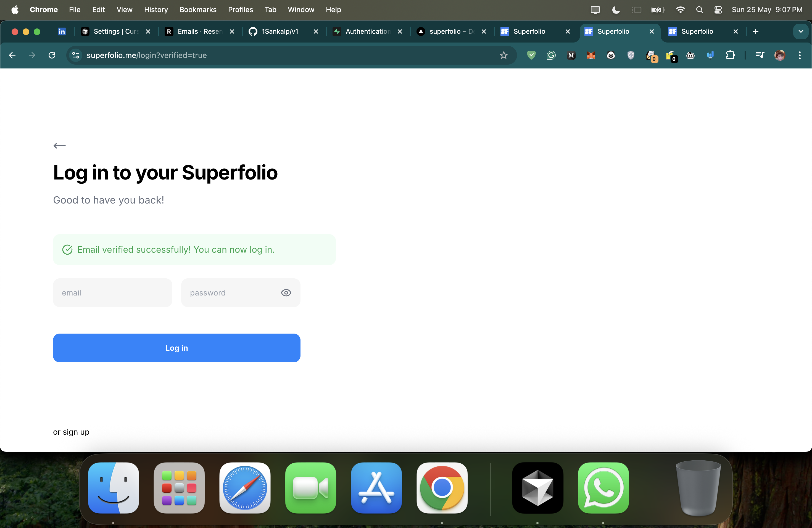Click the back arrow above the login heading
Screen dimensions: 812x528
(x=59, y=146)
